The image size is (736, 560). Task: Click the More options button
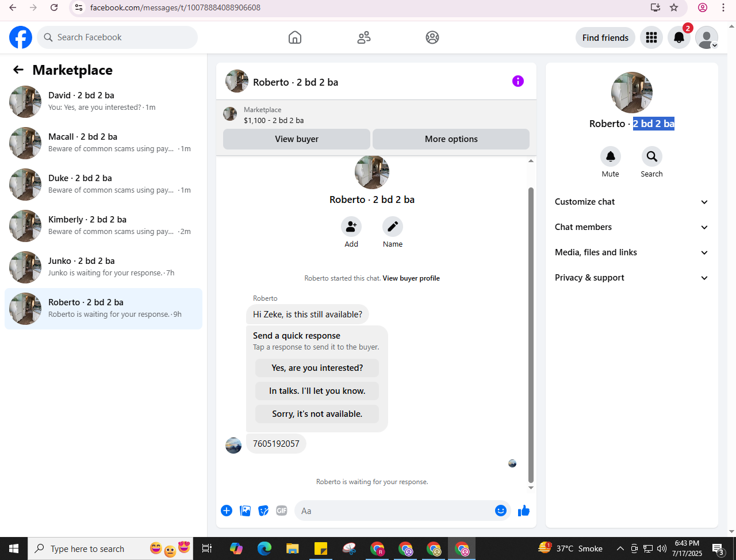click(451, 139)
